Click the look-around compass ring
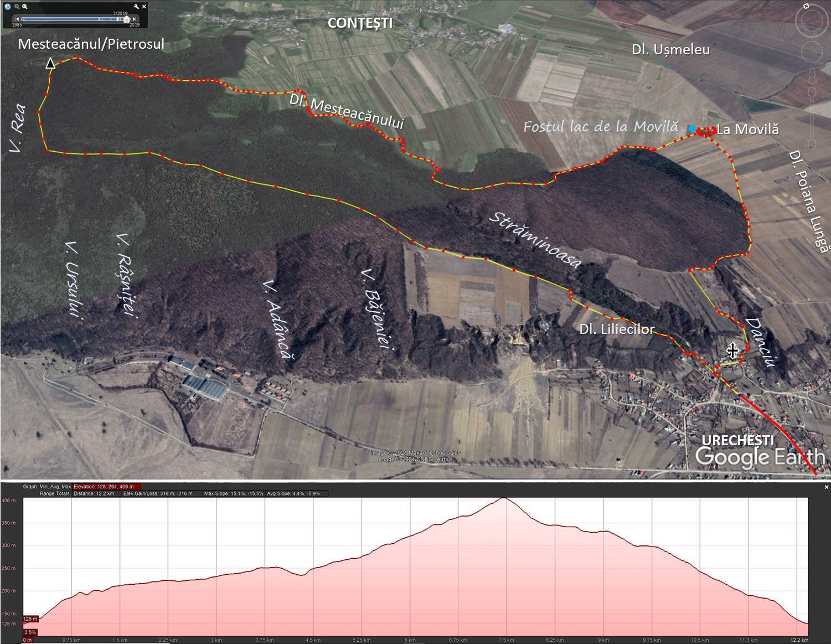Viewport: 831px width, 644px height. click(x=812, y=21)
